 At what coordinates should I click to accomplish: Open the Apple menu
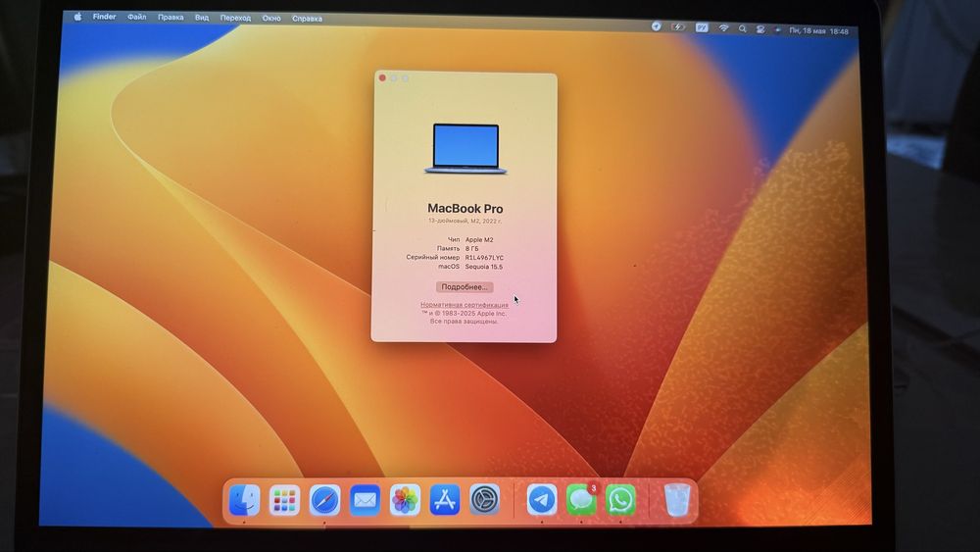77,17
